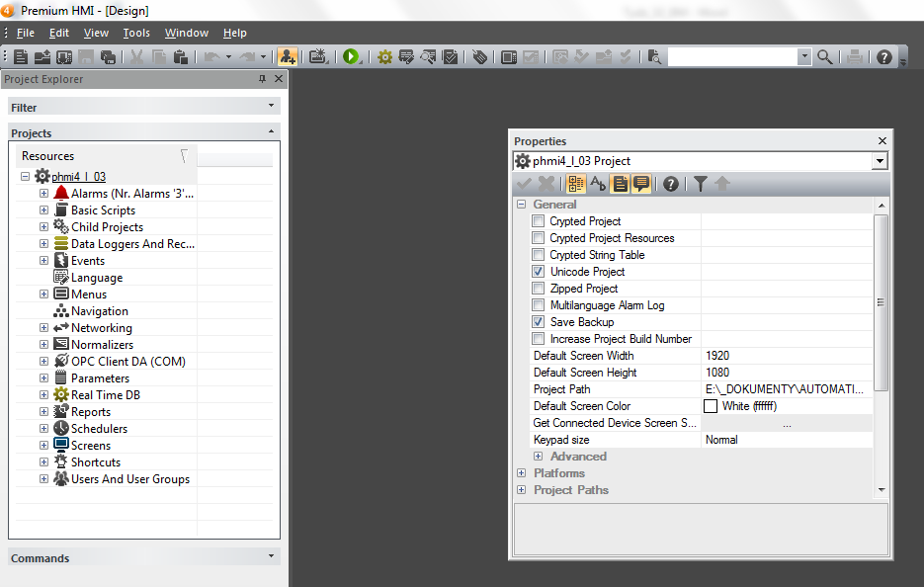Click the phmi4_I_03 project link
The width and height of the screenshot is (924, 587).
[78, 177]
